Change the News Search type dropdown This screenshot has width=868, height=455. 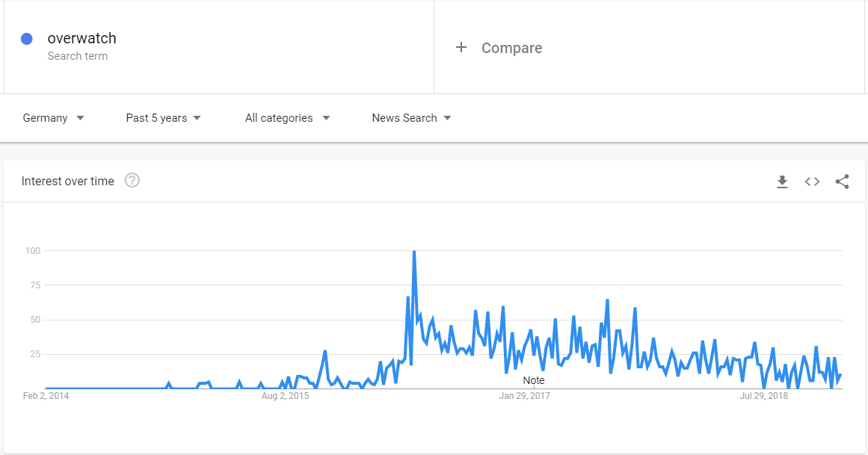(411, 118)
